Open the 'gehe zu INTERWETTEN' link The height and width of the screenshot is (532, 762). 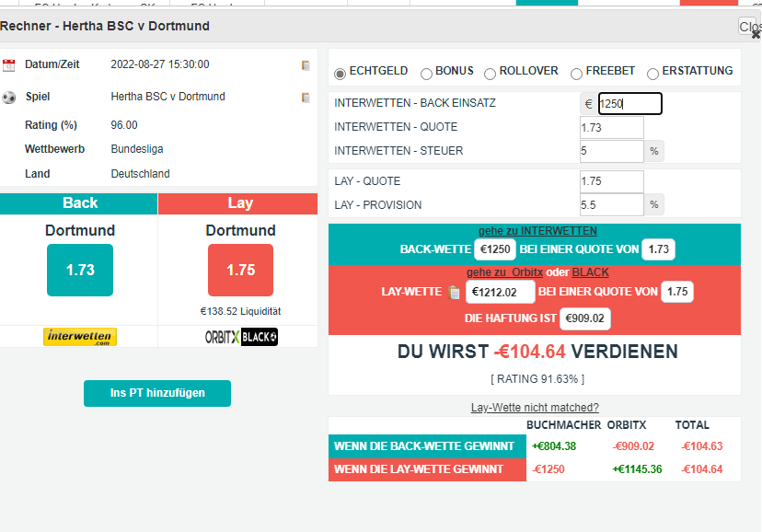click(537, 231)
